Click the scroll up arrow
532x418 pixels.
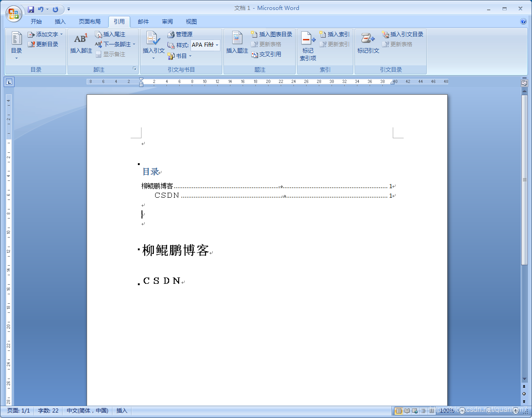[524, 91]
